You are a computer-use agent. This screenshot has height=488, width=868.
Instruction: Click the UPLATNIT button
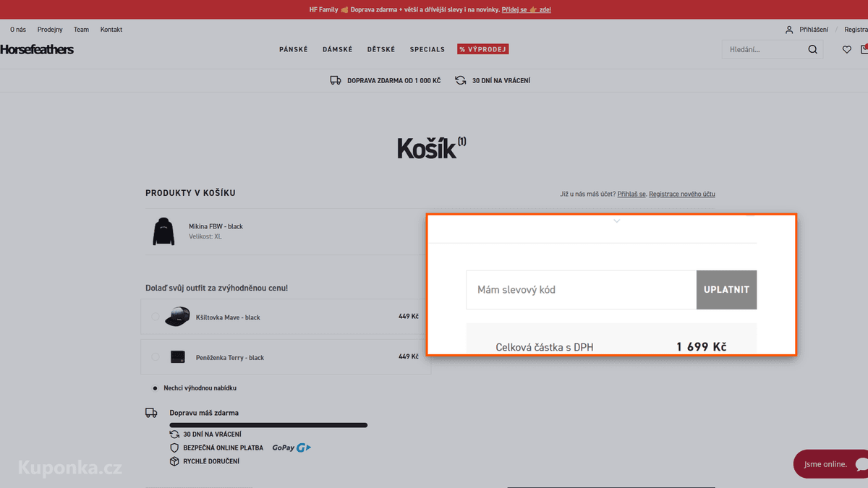726,290
